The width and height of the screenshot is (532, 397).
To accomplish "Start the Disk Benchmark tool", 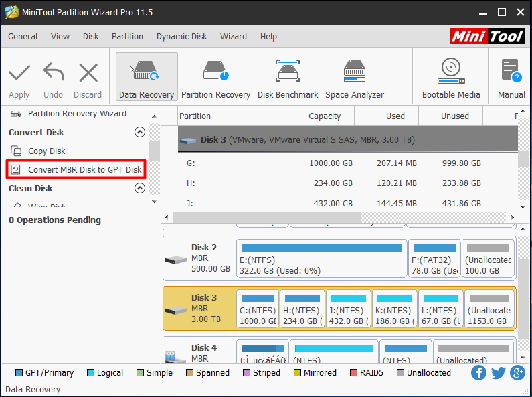I will (288, 80).
